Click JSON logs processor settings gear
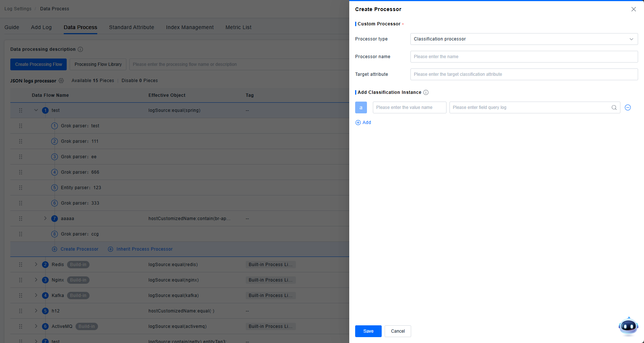This screenshot has width=644, height=343. point(61,81)
